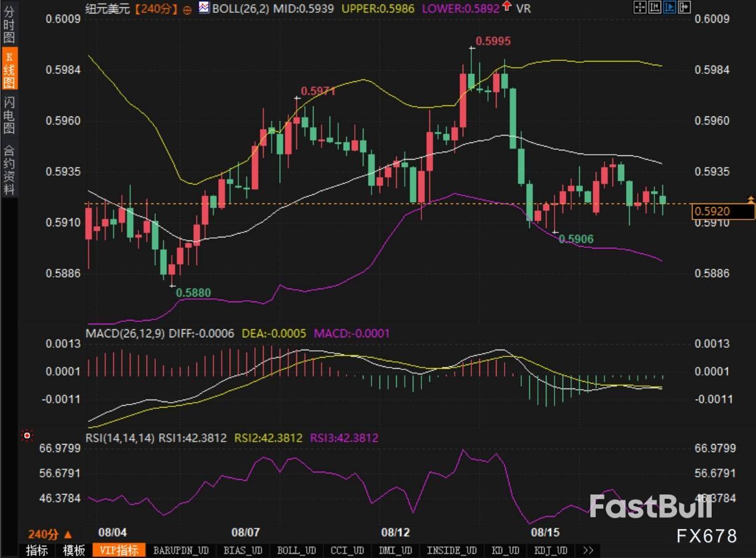Click the circular icon beside 240分 title
The height and width of the screenshot is (558, 756).
point(187,9)
